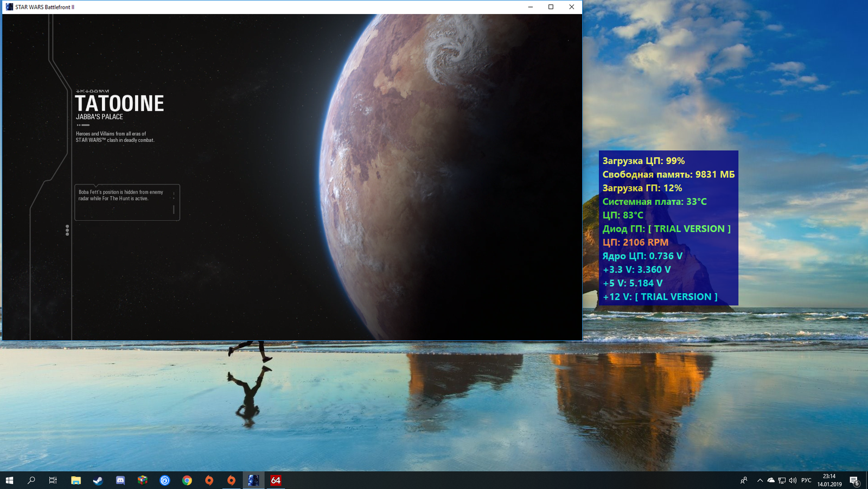Open Action Center notifications icon
The height and width of the screenshot is (489, 868).
pyautogui.click(x=854, y=480)
